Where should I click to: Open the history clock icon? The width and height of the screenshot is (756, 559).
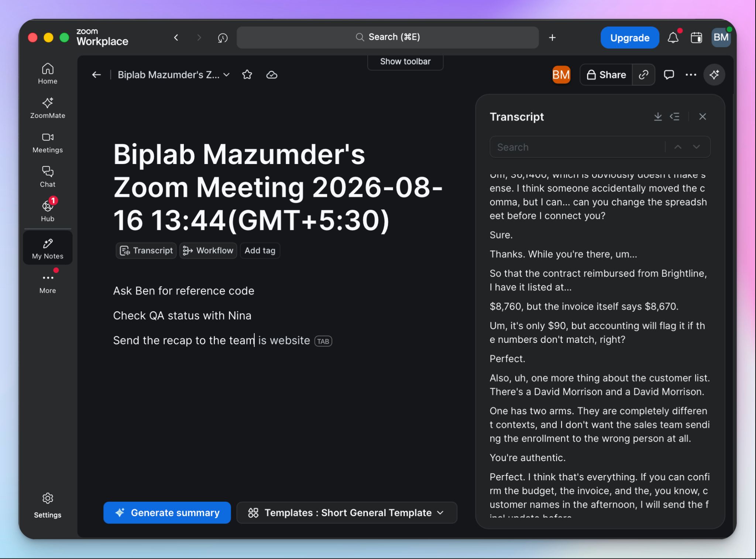pos(223,38)
